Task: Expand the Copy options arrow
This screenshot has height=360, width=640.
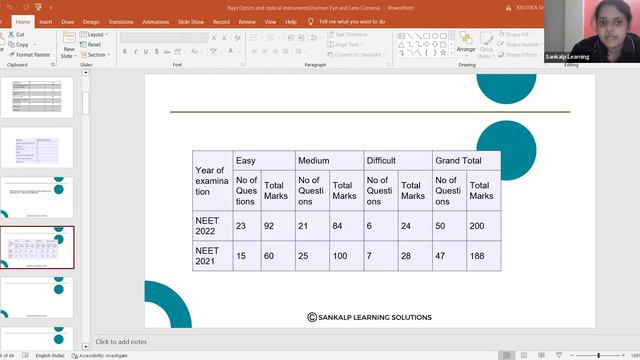Action: click(35, 44)
